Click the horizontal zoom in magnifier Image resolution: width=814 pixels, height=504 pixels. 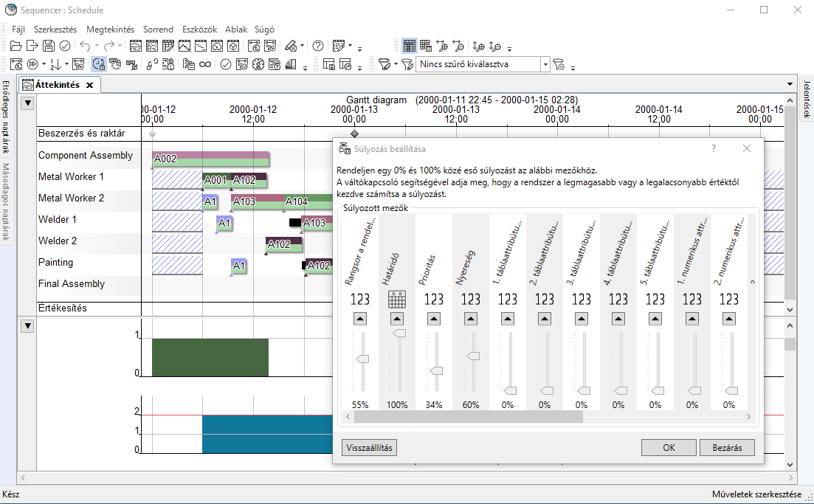(x=442, y=46)
